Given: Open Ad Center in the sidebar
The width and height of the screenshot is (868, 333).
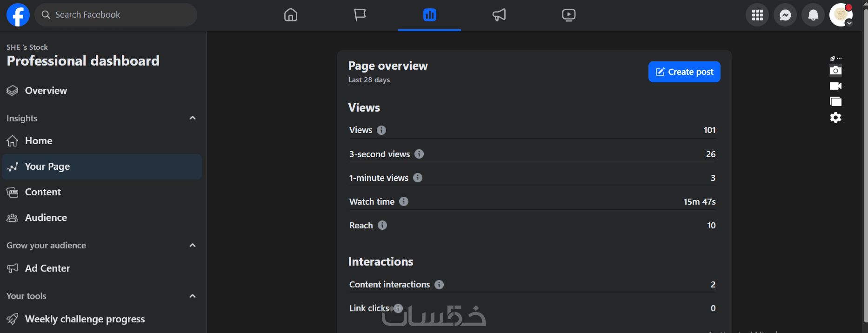Looking at the screenshot, I should tap(102, 268).
